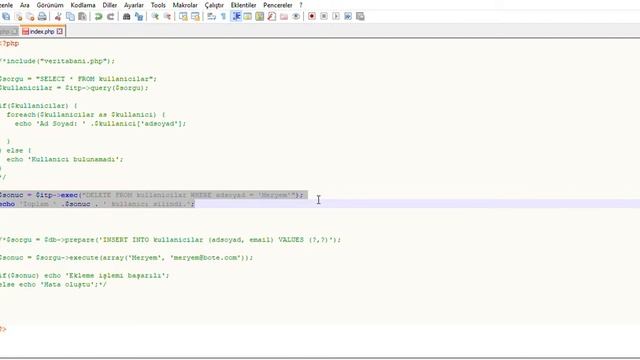640x360 pixels.
Task: Click the foreach($kullanicilar as $kullanici) line
Action: tap(86, 115)
